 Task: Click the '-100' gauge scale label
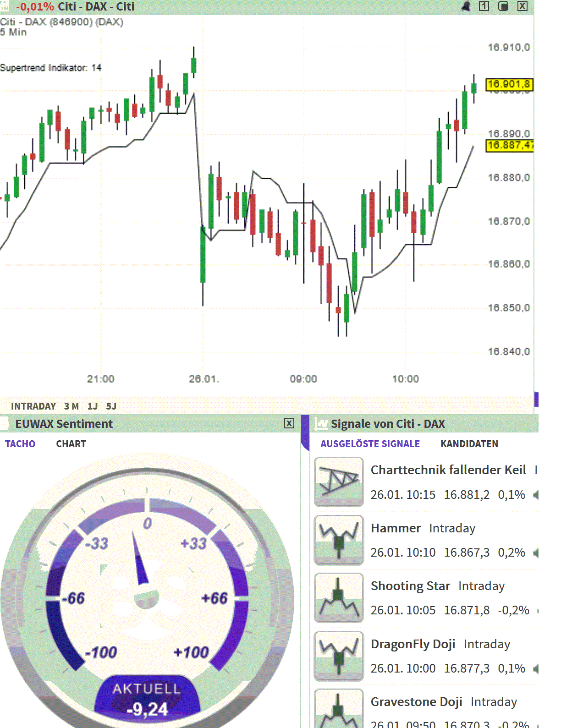click(x=101, y=652)
